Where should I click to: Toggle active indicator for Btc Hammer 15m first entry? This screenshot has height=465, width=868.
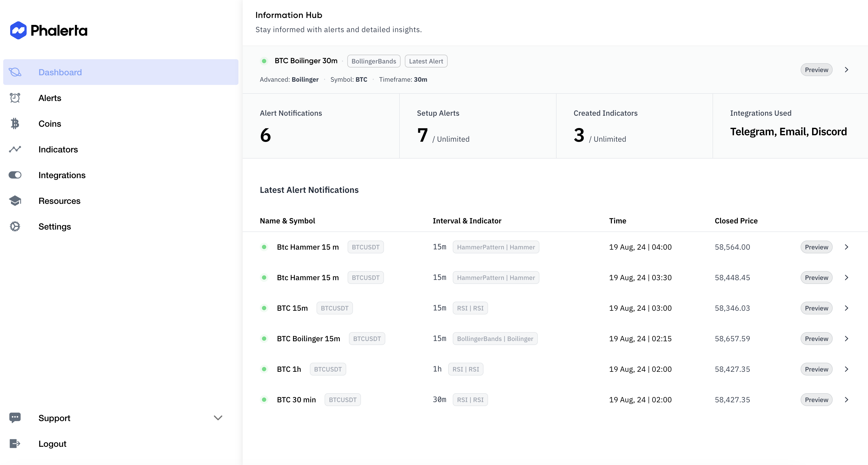pyautogui.click(x=264, y=247)
